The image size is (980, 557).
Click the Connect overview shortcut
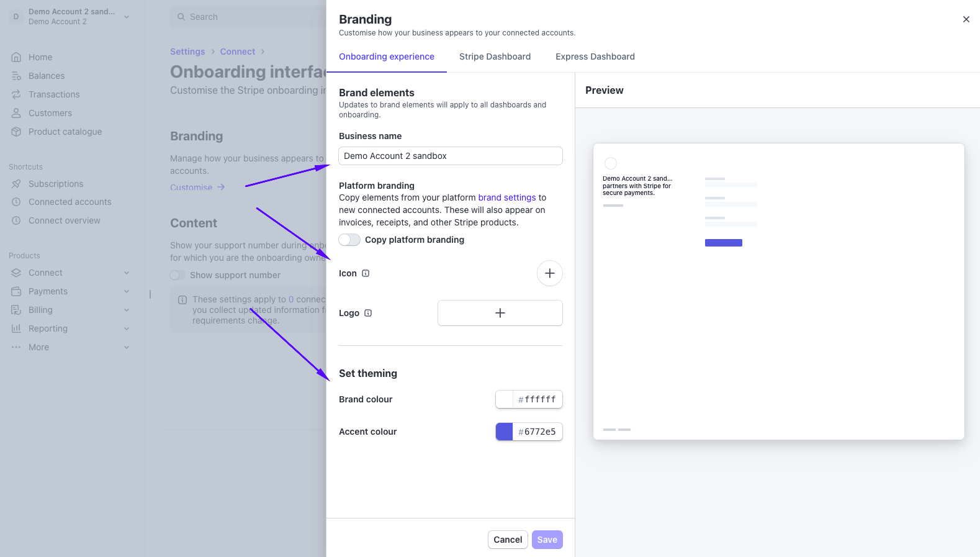[x=65, y=220]
